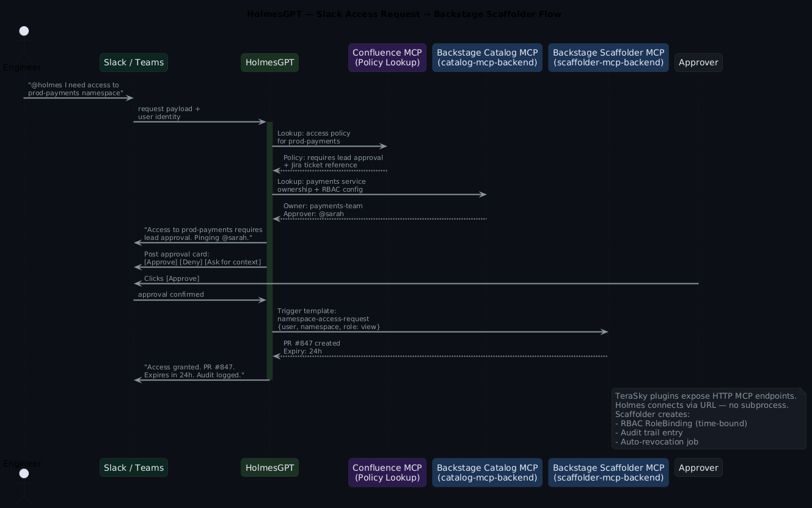Click "Access granted. PR #847" message
Viewport: 812px width, 508px height.
(x=194, y=371)
